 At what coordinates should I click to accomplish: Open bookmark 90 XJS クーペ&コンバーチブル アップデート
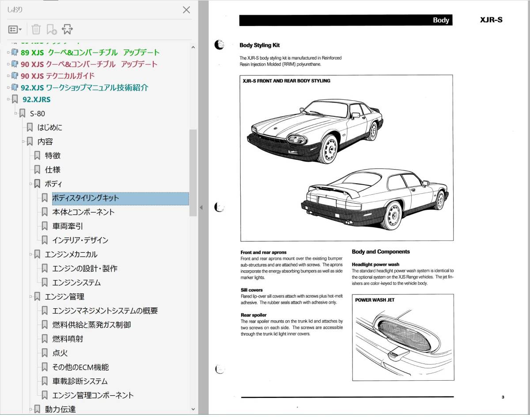(89, 64)
